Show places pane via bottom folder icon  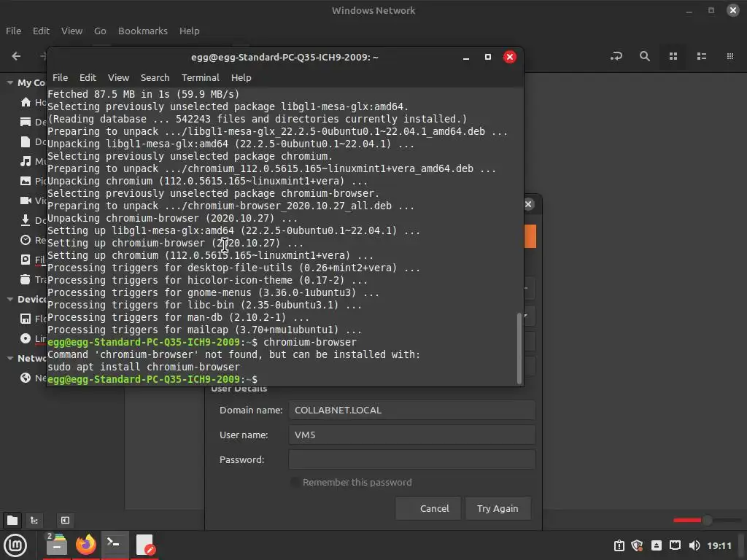coord(12,520)
